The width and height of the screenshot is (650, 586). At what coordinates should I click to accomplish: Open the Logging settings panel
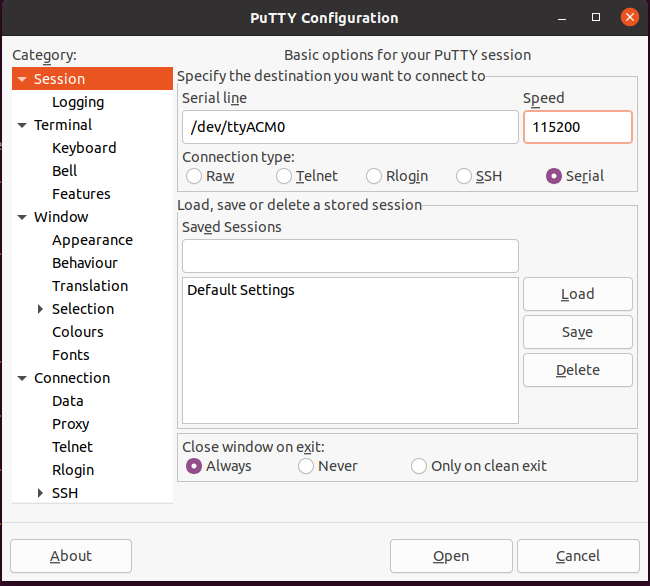point(78,102)
